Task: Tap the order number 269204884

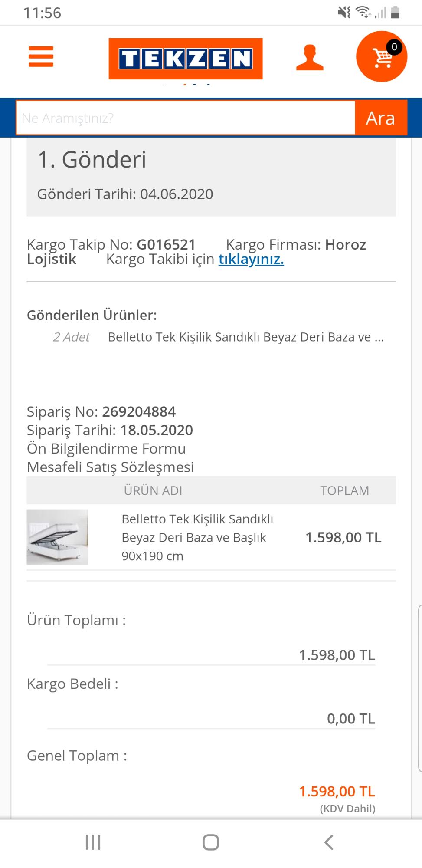Action: point(139,411)
